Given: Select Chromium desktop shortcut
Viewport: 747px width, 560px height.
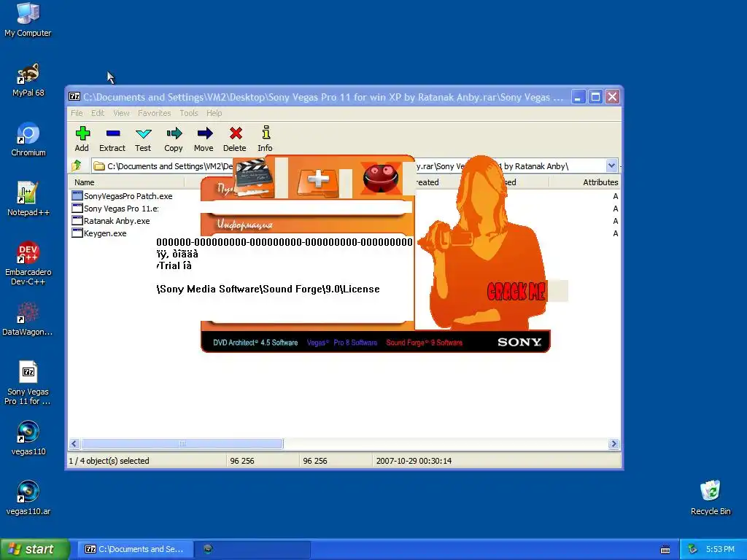Looking at the screenshot, I should [x=28, y=139].
